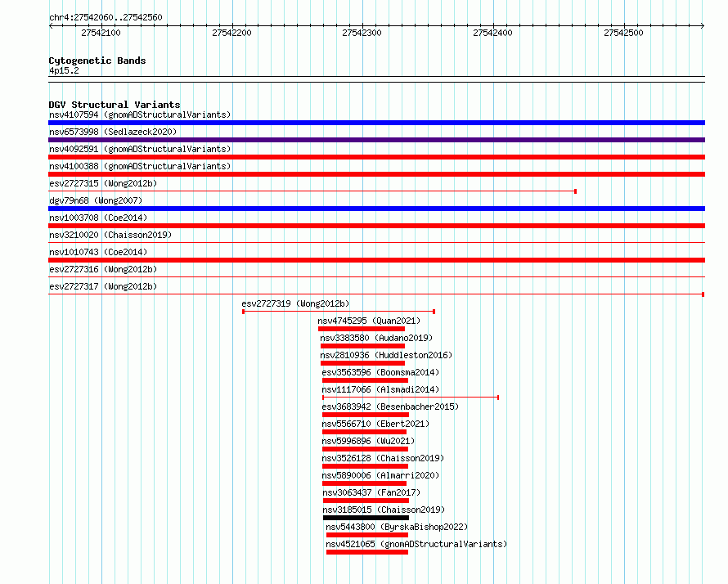
Task: Click the red bar under nsv4092591
Action: 376,157
